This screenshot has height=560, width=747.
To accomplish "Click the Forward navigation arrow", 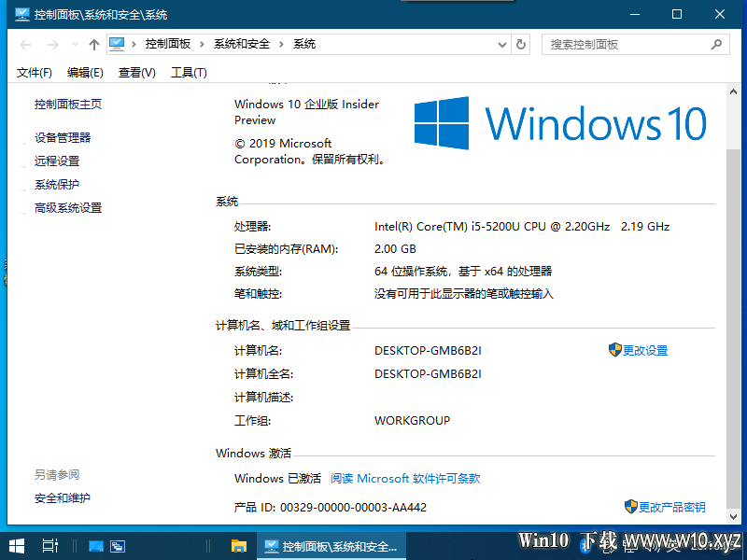I will coord(53,45).
